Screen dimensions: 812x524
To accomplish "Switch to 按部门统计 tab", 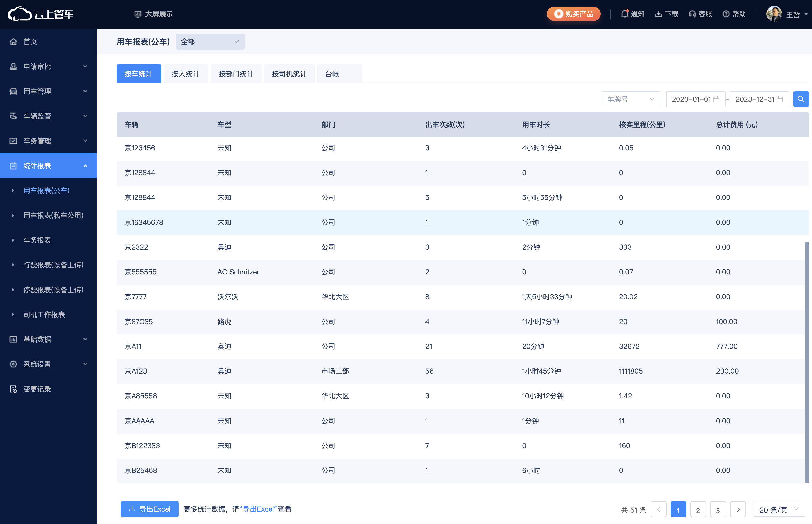I will 236,74.
